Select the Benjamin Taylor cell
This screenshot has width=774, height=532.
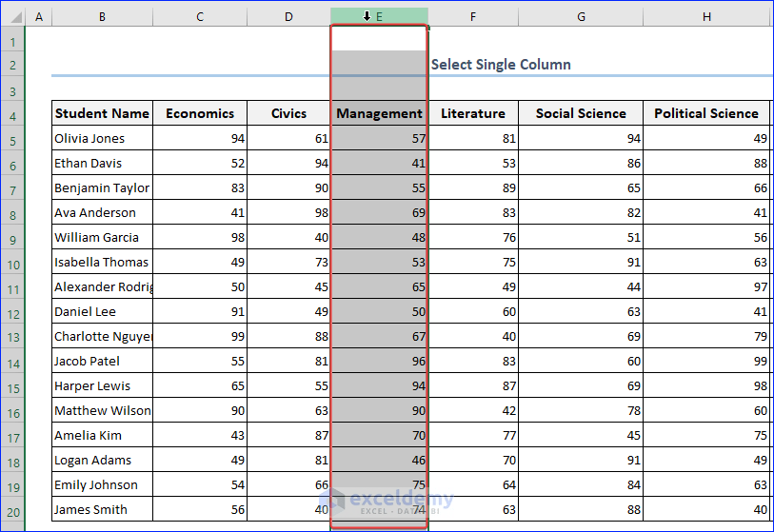(102, 187)
